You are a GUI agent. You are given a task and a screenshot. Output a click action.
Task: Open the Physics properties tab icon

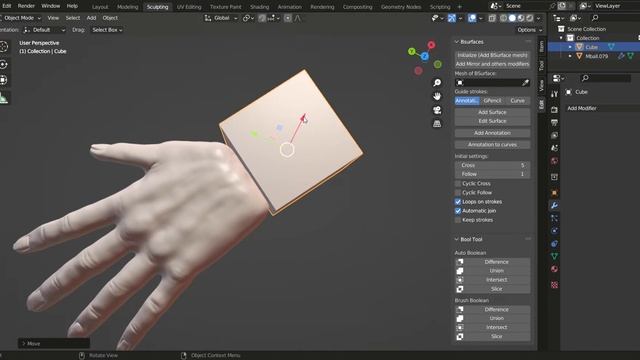(x=554, y=231)
